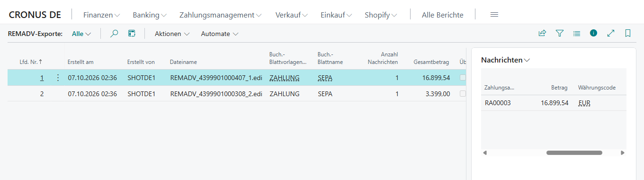Sort by Dateiname column header
Screen dimensions: 644x180
tap(183, 62)
